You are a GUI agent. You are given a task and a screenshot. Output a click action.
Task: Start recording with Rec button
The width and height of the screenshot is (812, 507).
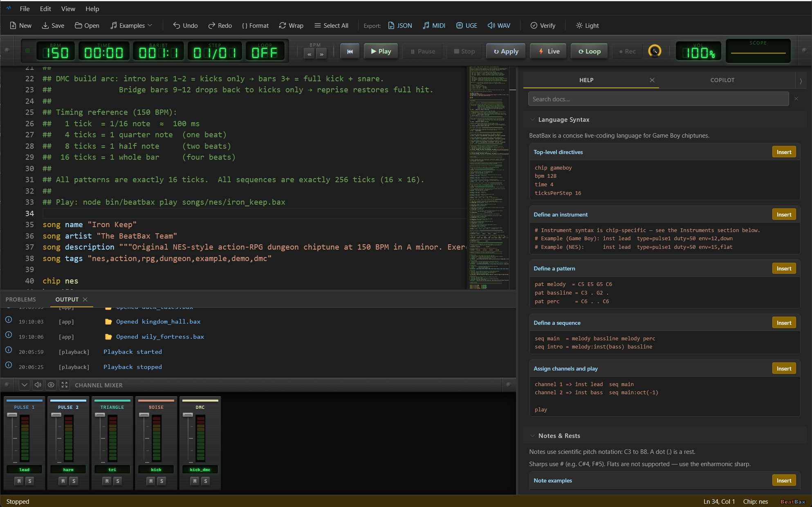pyautogui.click(x=627, y=51)
